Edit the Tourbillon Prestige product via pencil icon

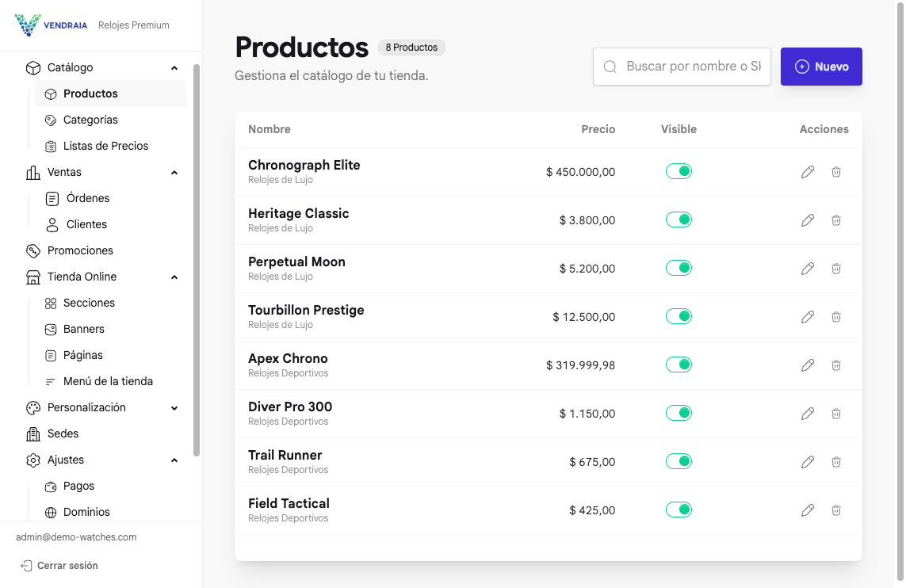(808, 317)
